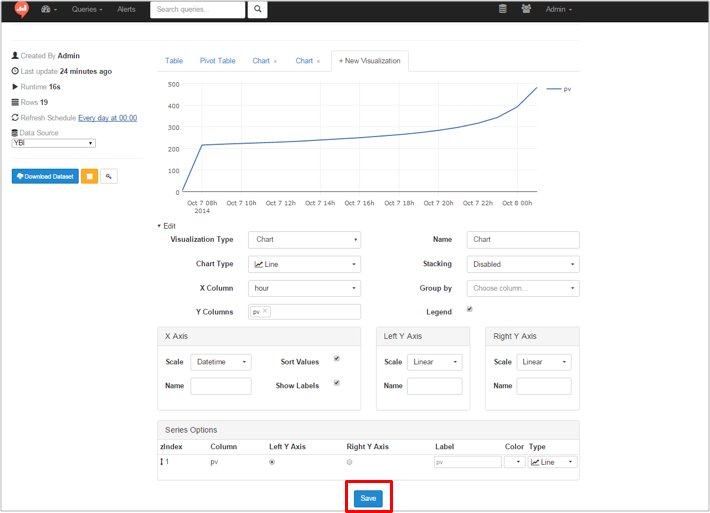This screenshot has height=513, width=710.
Task: Focus the Search queries field
Action: (197, 9)
